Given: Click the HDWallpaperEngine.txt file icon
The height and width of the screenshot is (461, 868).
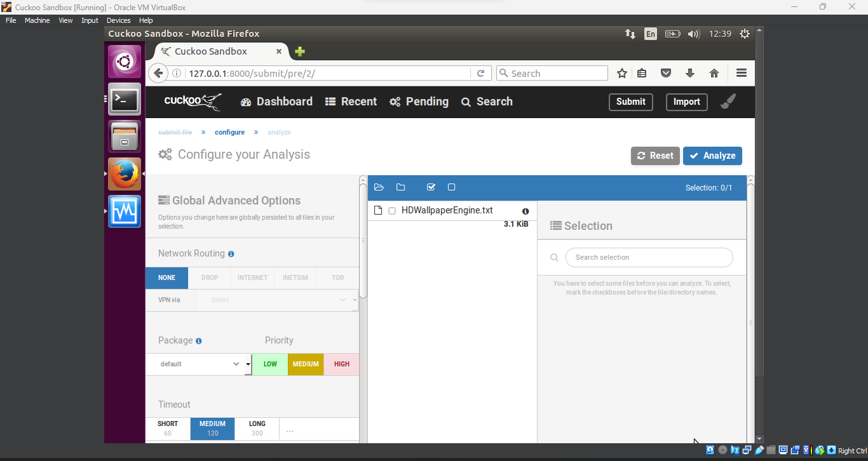Looking at the screenshot, I should (378, 210).
